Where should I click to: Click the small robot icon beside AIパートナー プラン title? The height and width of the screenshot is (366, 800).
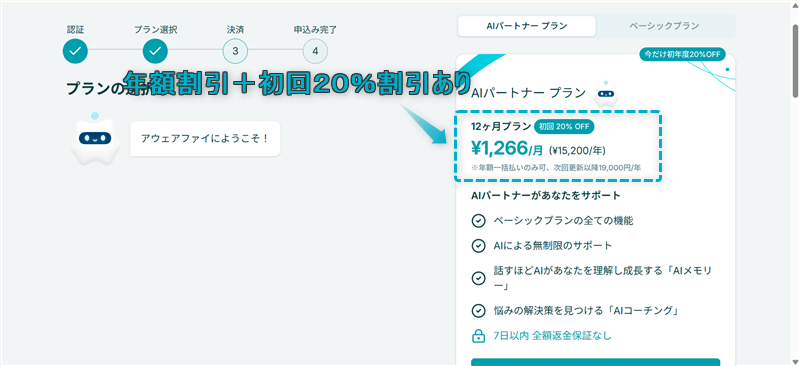pyautogui.click(x=607, y=93)
